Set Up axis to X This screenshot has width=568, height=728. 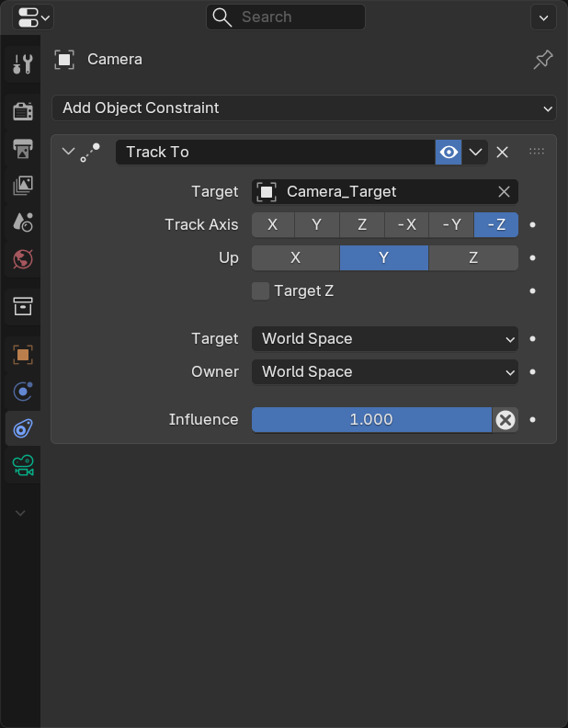click(x=296, y=257)
